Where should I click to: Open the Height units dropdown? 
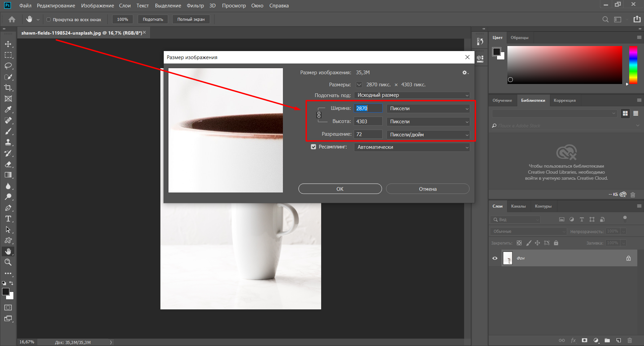(428, 122)
